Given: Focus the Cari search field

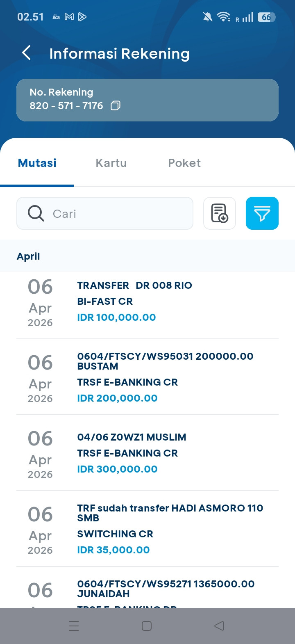Looking at the screenshot, I should [105, 213].
